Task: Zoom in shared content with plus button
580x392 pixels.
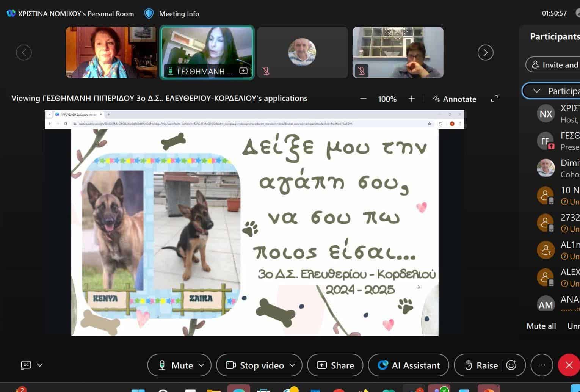Action: pyautogui.click(x=412, y=99)
